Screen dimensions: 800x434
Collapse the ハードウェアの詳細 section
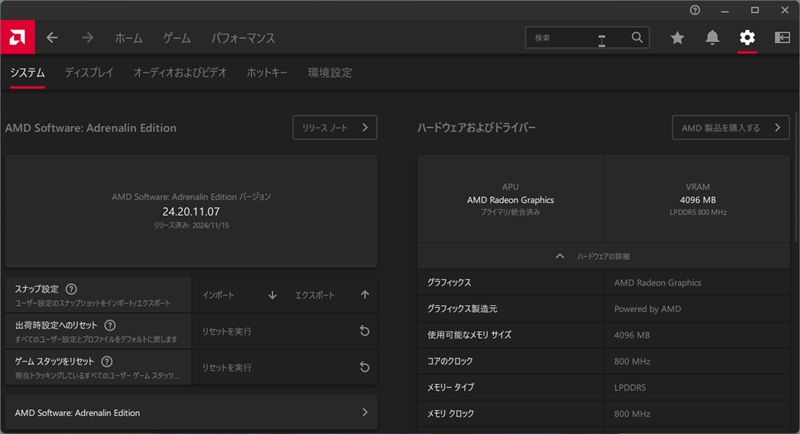click(604, 256)
